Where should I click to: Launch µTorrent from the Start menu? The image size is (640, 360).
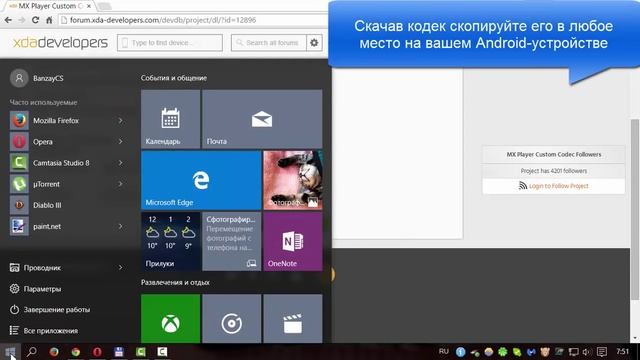point(67,184)
